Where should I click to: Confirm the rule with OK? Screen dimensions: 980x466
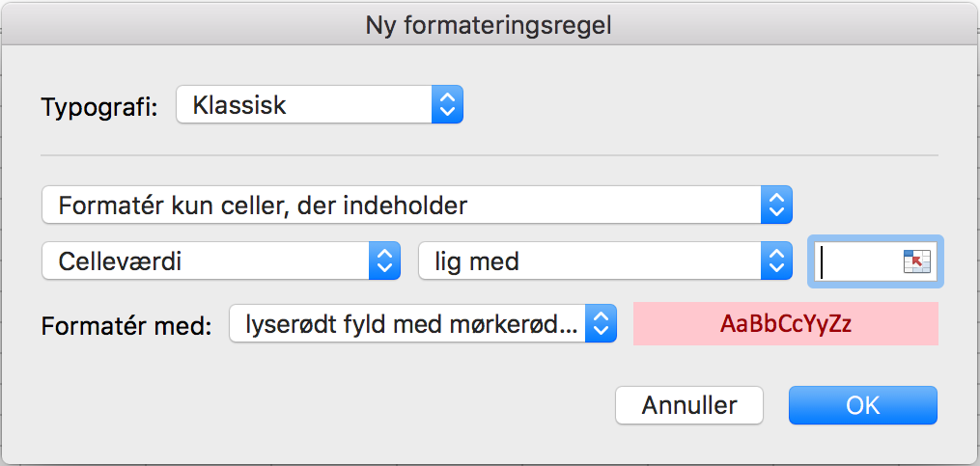[863, 405]
